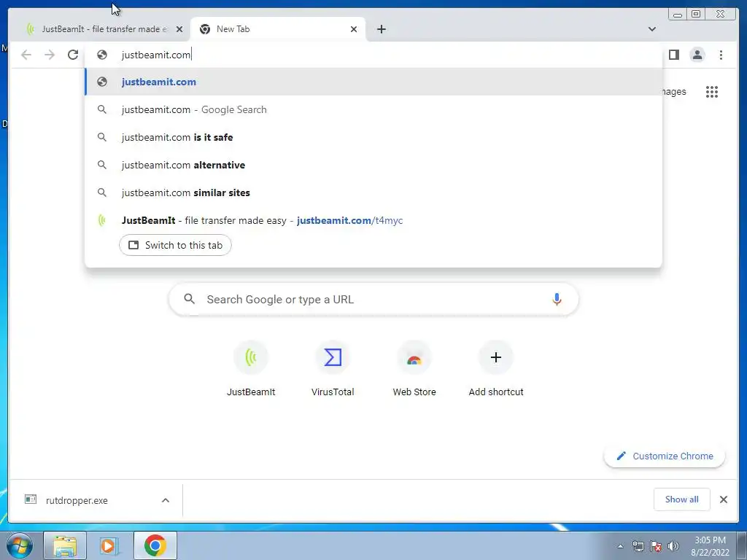The image size is (747, 560).
Task: Open the tab search dropdown arrow
Action: pos(651,29)
